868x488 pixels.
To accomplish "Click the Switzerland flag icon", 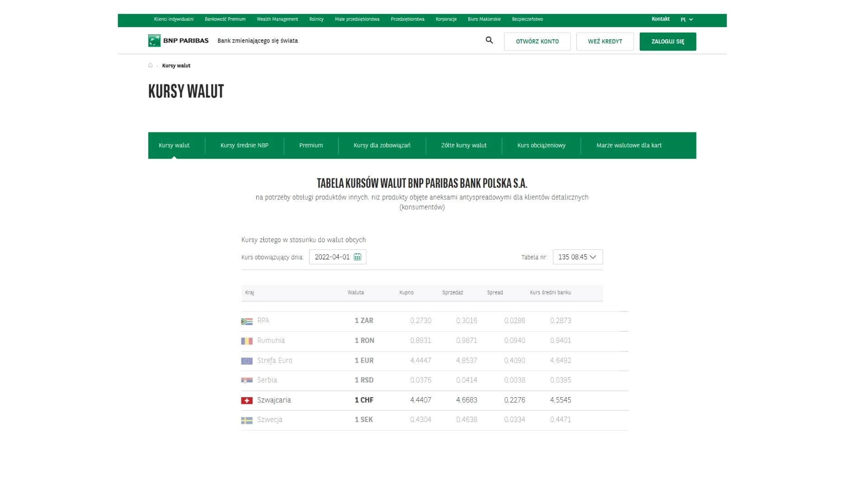I will (x=247, y=400).
